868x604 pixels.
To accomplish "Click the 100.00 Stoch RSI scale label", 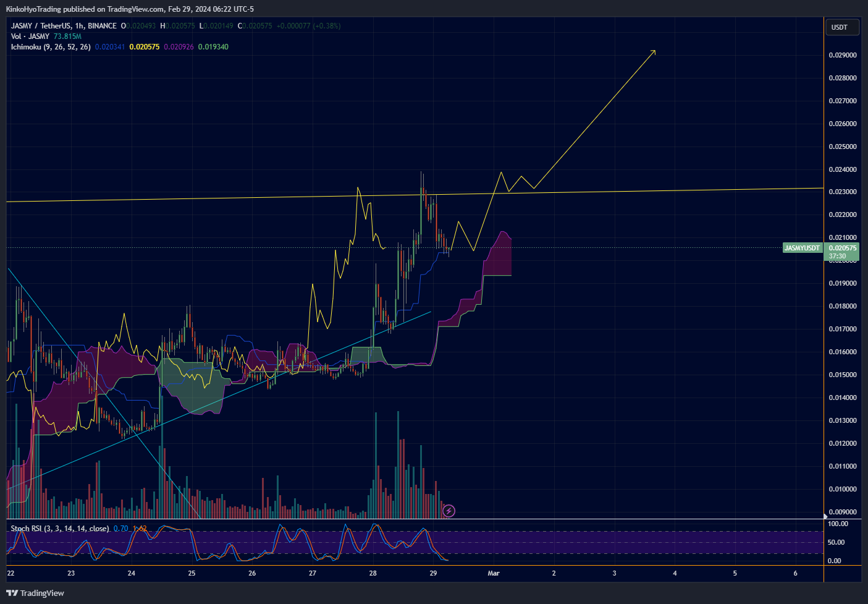I will click(838, 524).
